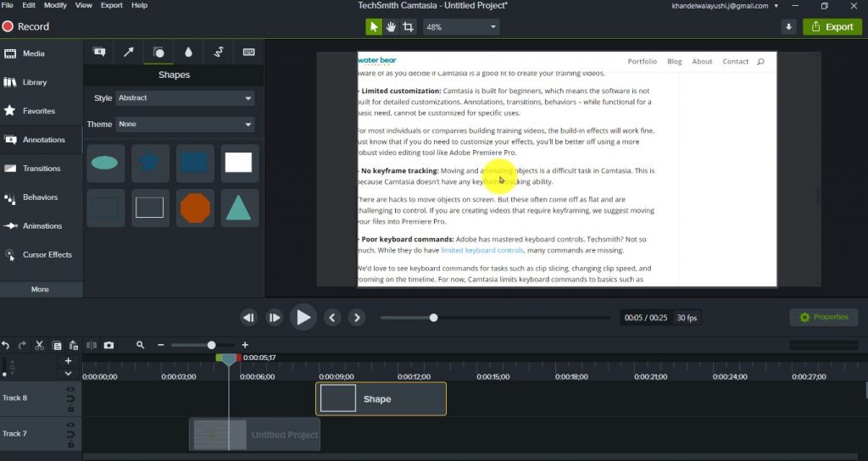Toggle visibility eye on Track 8
Screen dimensions: 868x461
70,389
